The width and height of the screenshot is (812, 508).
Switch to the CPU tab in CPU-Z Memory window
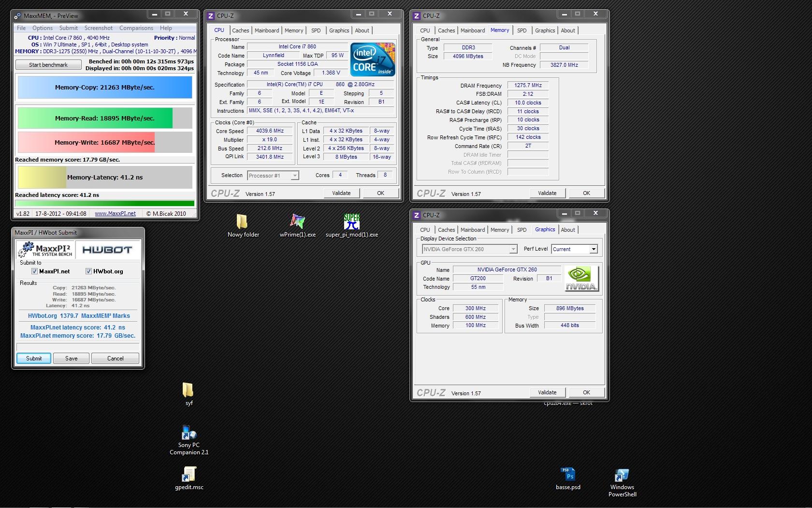pyautogui.click(x=425, y=30)
